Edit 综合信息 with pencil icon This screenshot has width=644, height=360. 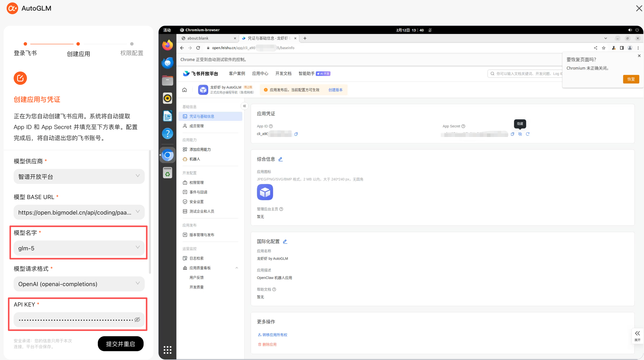[x=281, y=159]
